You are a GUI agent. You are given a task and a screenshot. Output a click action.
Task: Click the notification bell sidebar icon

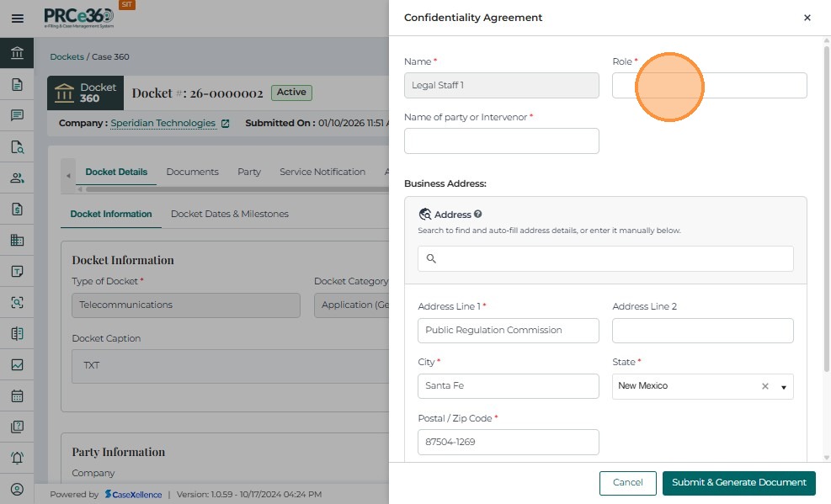click(x=17, y=458)
